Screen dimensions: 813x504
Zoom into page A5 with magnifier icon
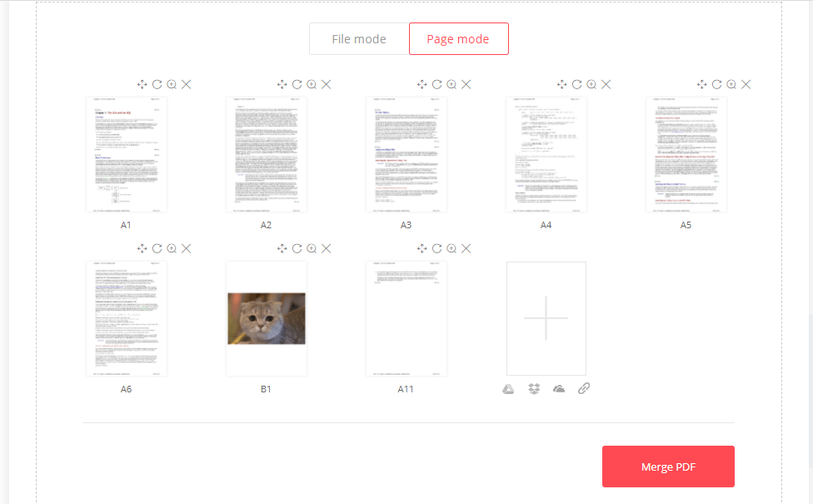(x=731, y=84)
